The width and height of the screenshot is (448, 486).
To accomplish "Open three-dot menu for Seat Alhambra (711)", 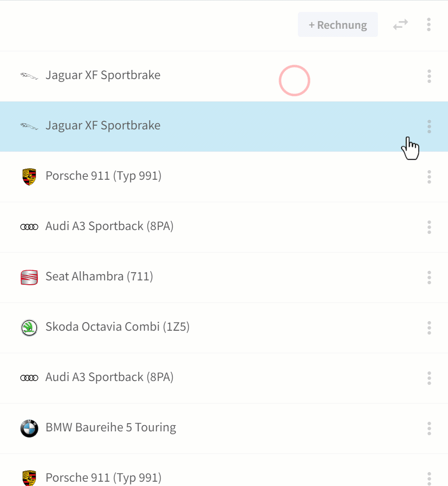I will point(429,278).
